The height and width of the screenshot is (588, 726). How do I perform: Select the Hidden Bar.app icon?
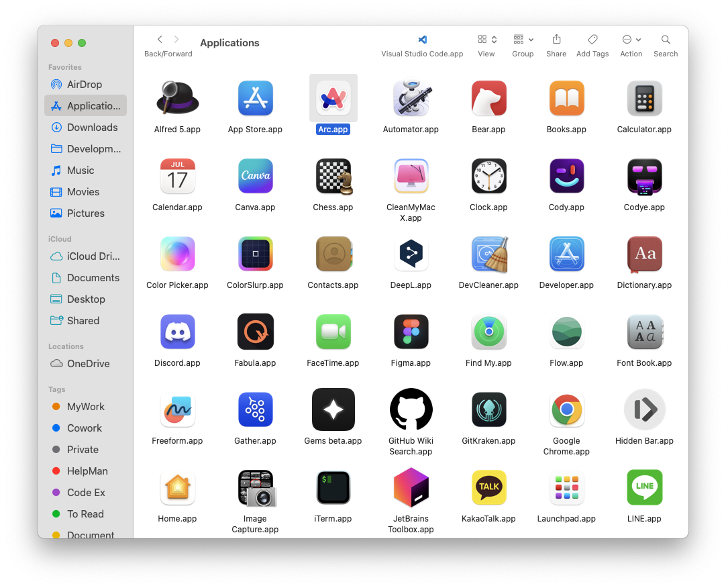point(644,409)
